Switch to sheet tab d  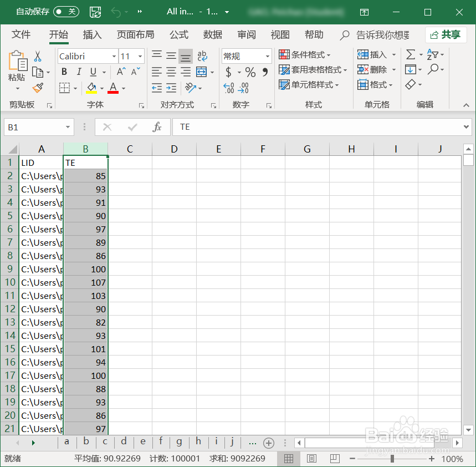click(x=124, y=442)
